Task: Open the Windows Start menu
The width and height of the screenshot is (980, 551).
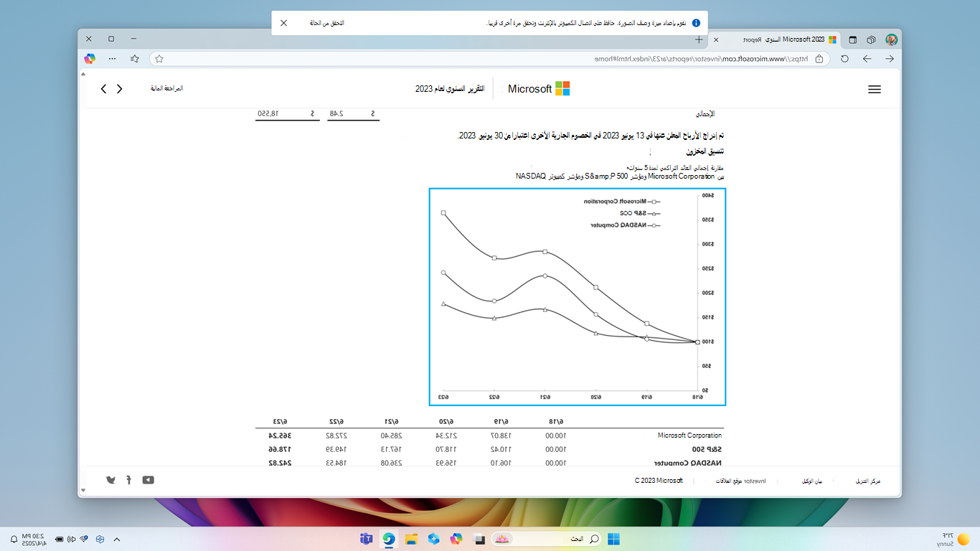Action: 614,539
